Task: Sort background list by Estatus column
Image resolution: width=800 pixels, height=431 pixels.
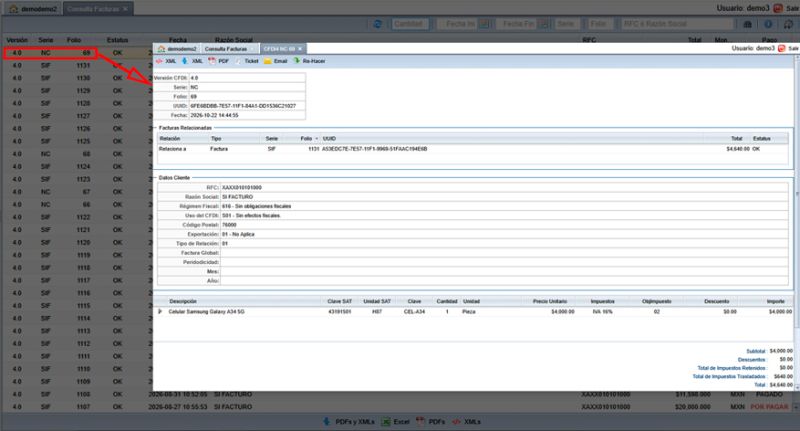Action: pyautogui.click(x=117, y=40)
